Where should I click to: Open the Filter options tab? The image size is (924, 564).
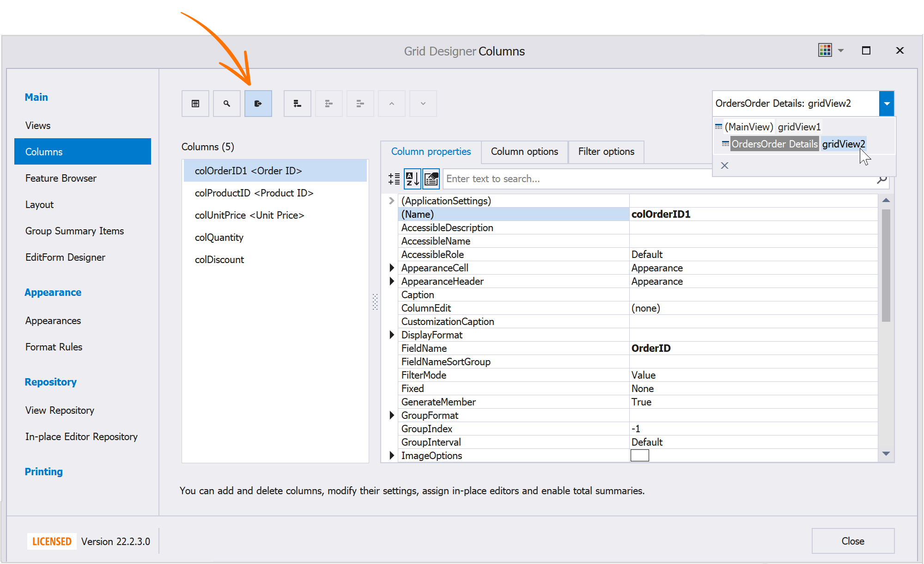pyautogui.click(x=606, y=152)
